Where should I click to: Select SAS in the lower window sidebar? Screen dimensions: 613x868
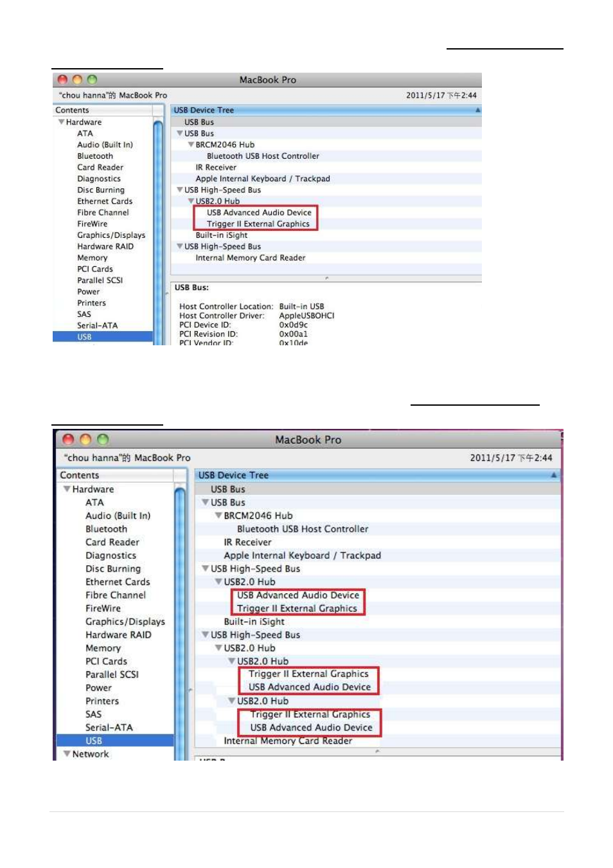[94, 714]
